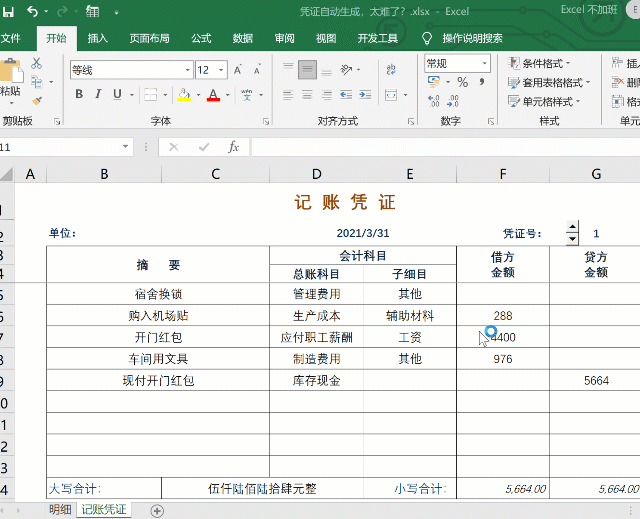Toggle wrap text in cell
The height and width of the screenshot is (519, 640).
[x=391, y=70]
